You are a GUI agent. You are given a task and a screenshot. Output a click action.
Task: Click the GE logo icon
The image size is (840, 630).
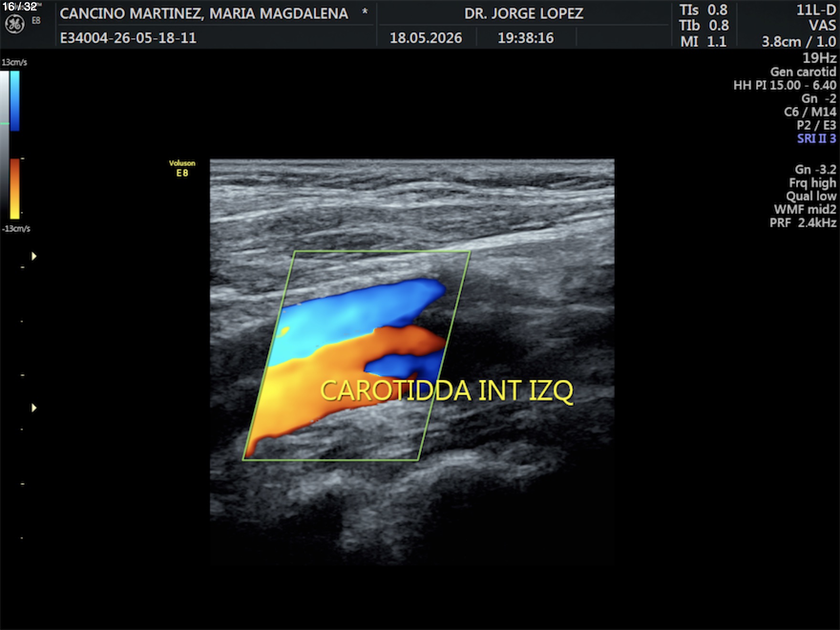pyautogui.click(x=14, y=24)
